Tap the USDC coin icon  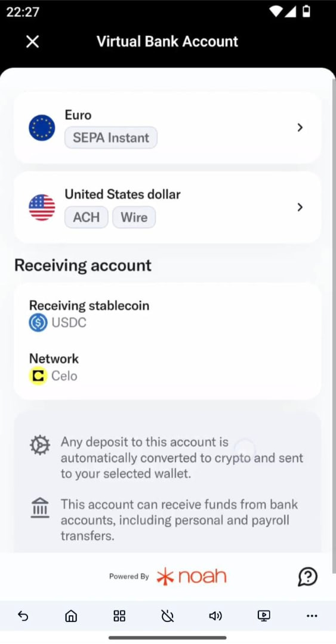coord(38,322)
